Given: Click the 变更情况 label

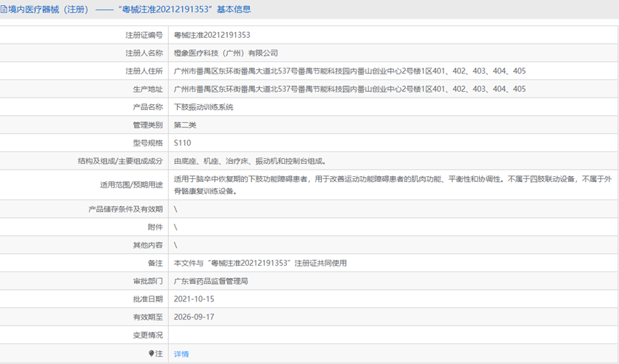Looking at the screenshot, I should (x=148, y=335).
